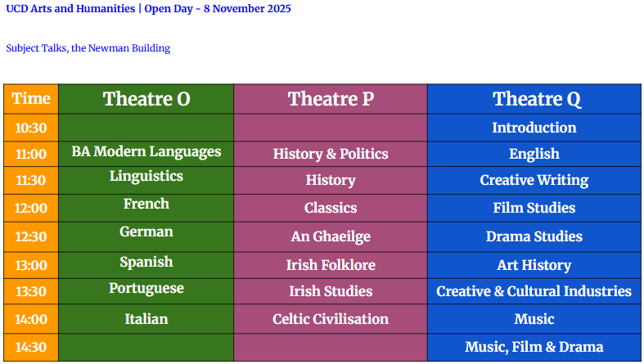Select the Celtic Civilisation entry
The width and height of the screenshot is (644, 364).
click(331, 319)
